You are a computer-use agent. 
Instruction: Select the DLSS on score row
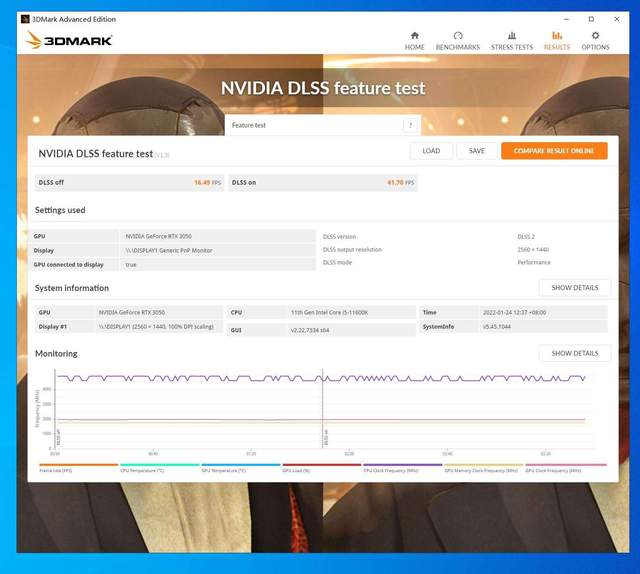(x=323, y=182)
